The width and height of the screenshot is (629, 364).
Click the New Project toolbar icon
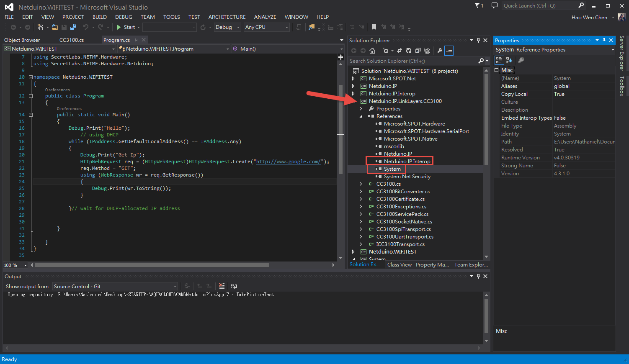[40, 27]
